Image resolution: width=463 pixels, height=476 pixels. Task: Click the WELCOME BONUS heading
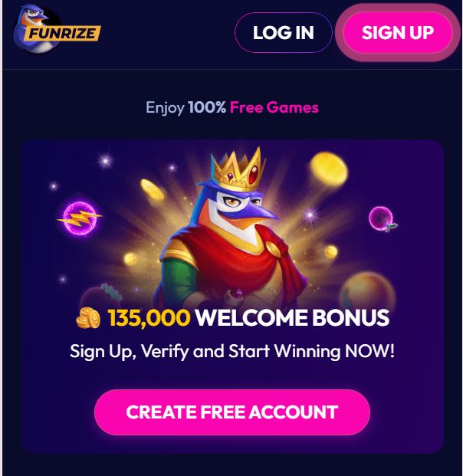(292, 318)
